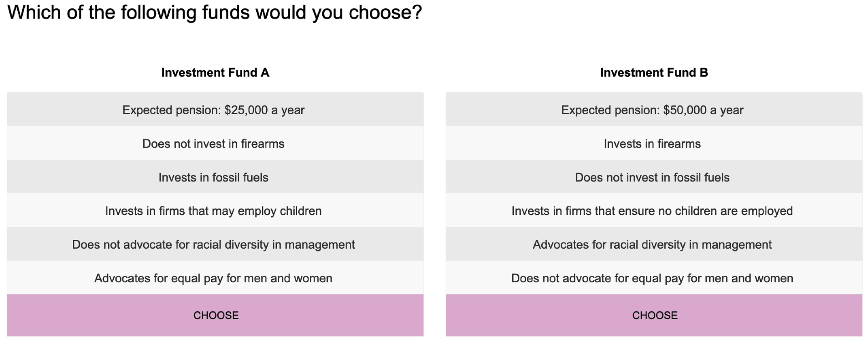Click 'Invests in fossil fuels' row
This screenshot has height=342, width=868.
click(x=215, y=177)
